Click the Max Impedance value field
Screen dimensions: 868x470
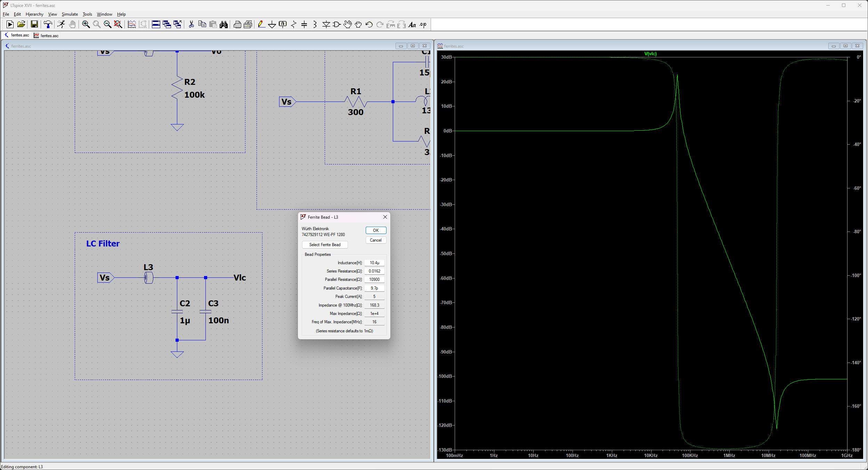click(374, 314)
